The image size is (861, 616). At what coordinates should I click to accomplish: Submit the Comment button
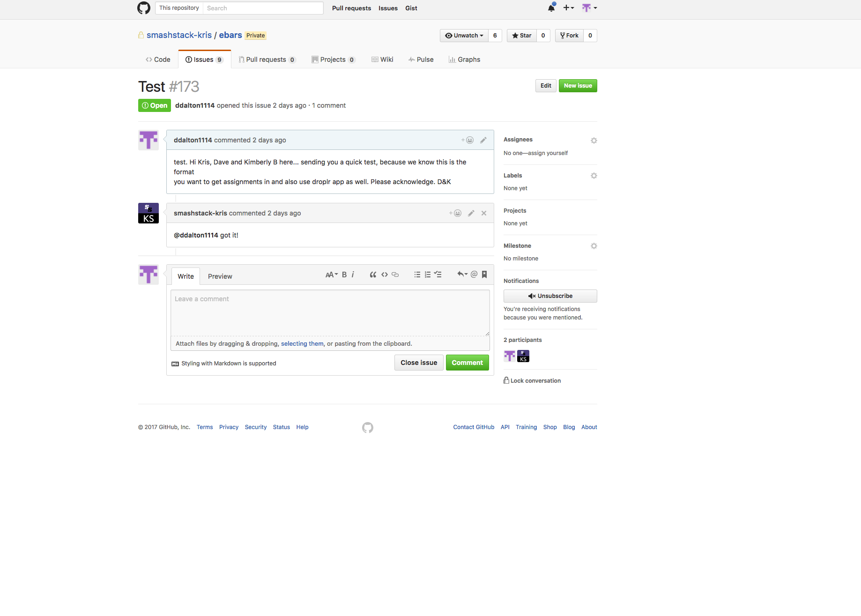click(467, 363)
